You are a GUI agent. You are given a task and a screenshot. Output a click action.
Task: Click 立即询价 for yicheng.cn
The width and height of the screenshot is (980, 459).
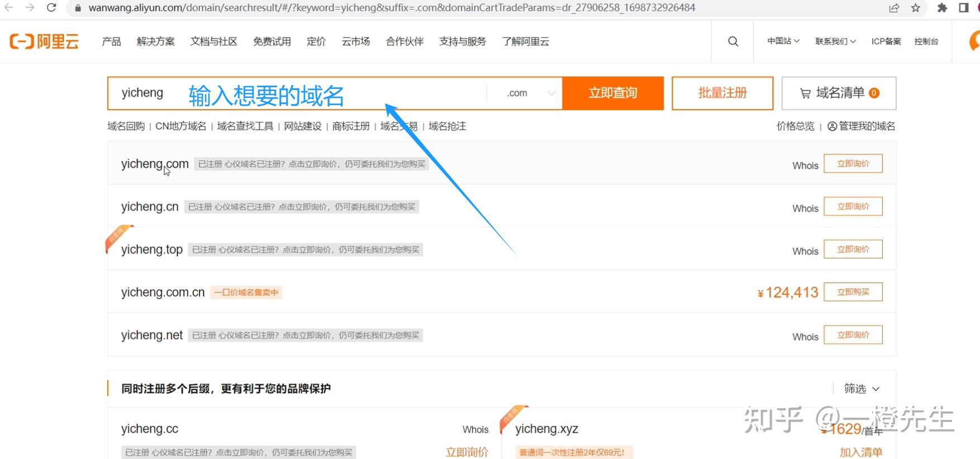tap(853, 206)
